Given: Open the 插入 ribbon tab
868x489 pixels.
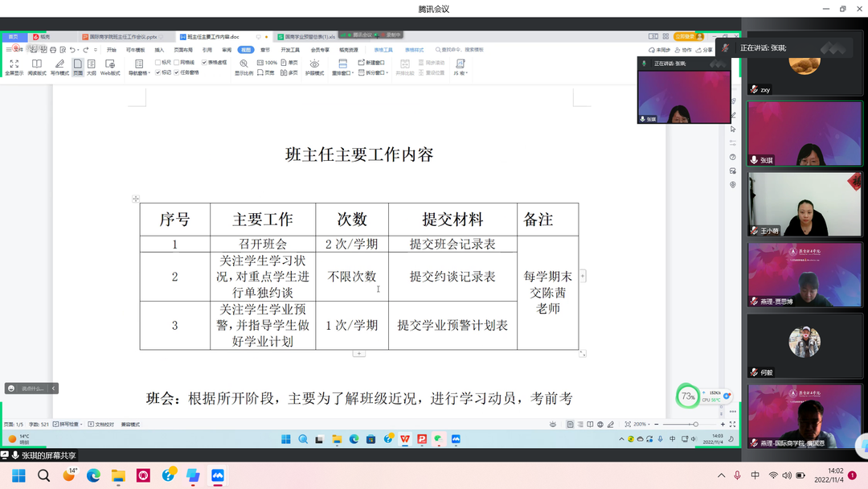Looking at the screenshot, I should (159, 50).
